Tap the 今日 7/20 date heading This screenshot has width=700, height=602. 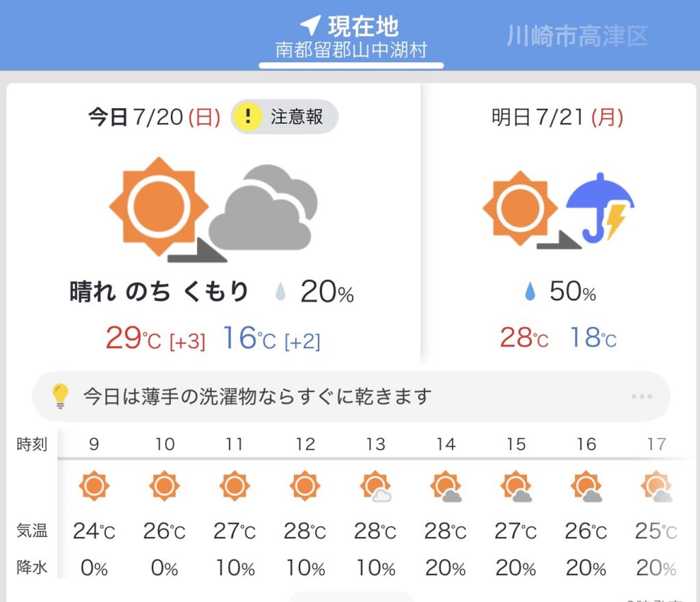(154, 118)
